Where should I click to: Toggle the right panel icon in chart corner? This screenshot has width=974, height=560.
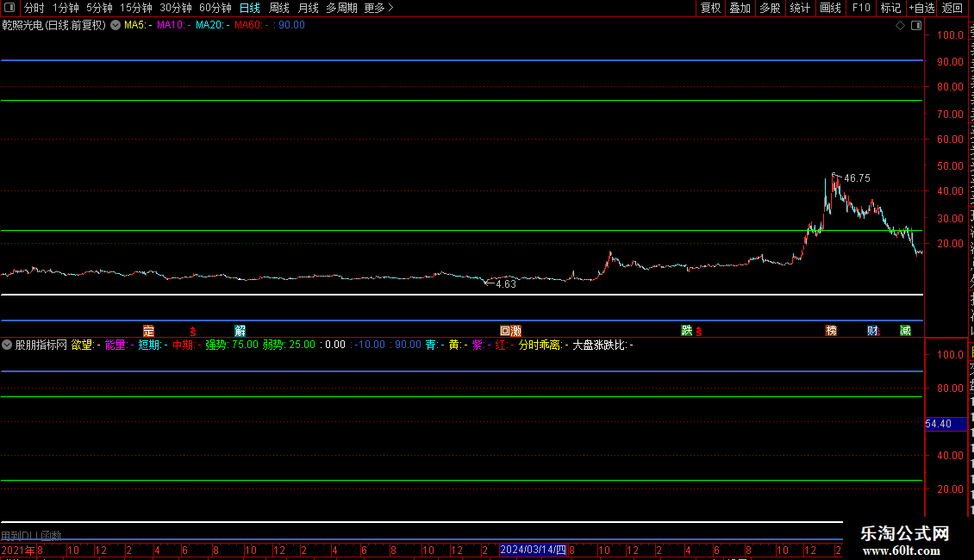pyautogui.click(x=916, y=26)
